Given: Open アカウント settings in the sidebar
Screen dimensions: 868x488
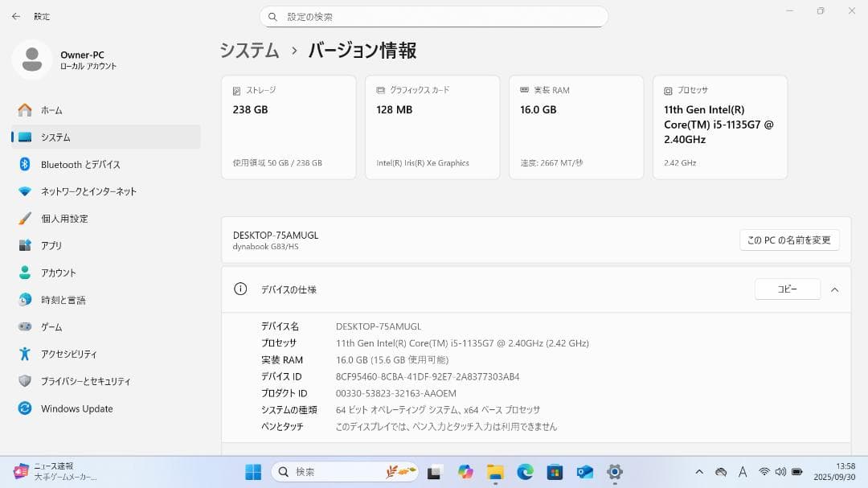Looking at the screenshot, I should click(59, 273).
